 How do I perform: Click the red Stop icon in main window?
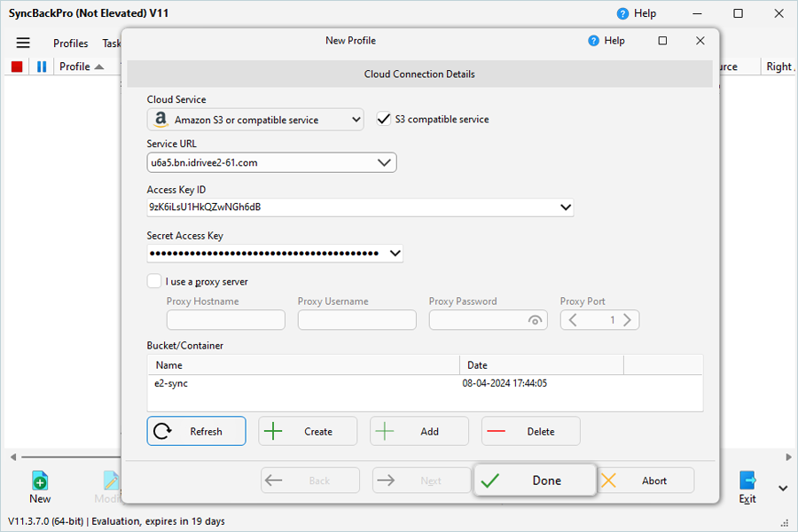[x=17, y=66]
